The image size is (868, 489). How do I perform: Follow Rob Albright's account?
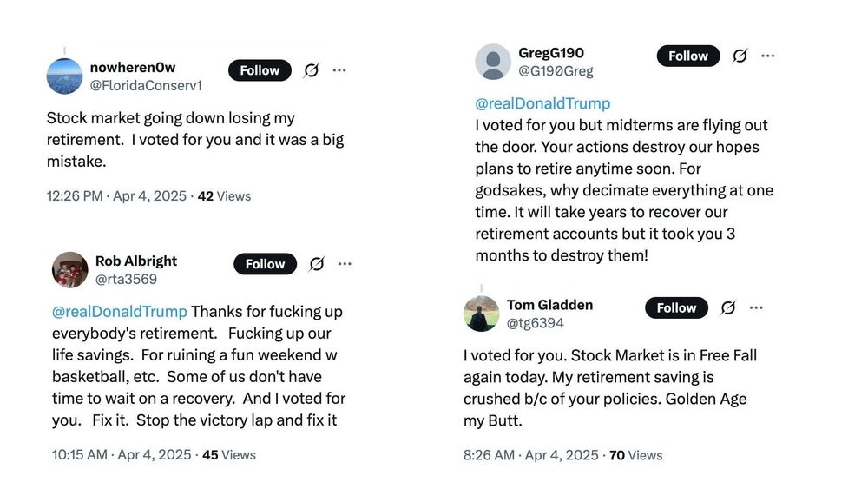(265, 264)
